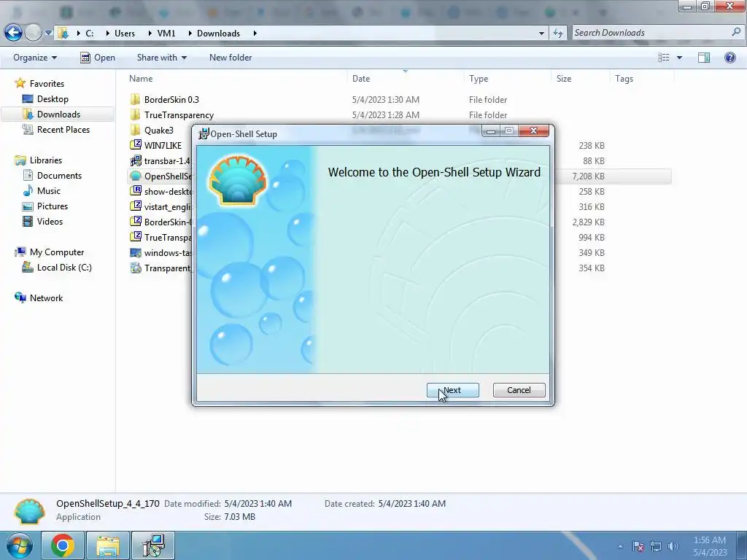Click Next in Open-Shell Setup wizard
This screenshot has height=560, width=747.
[x=452, y=390]
